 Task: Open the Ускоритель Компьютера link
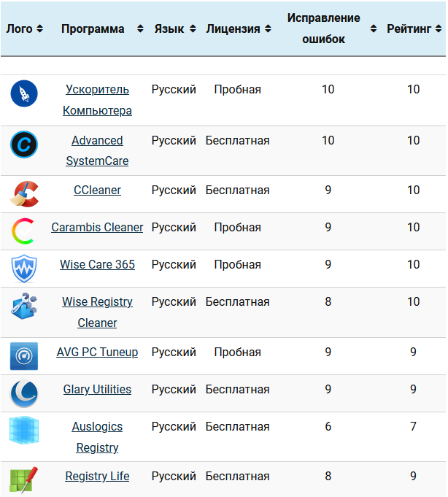(97, 100)
